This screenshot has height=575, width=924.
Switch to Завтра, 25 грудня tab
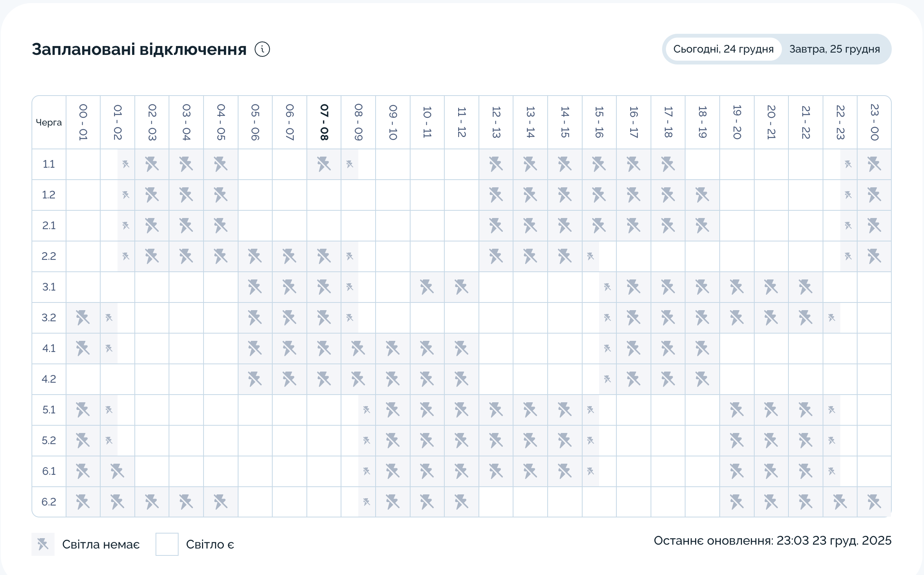click(834, 49)
